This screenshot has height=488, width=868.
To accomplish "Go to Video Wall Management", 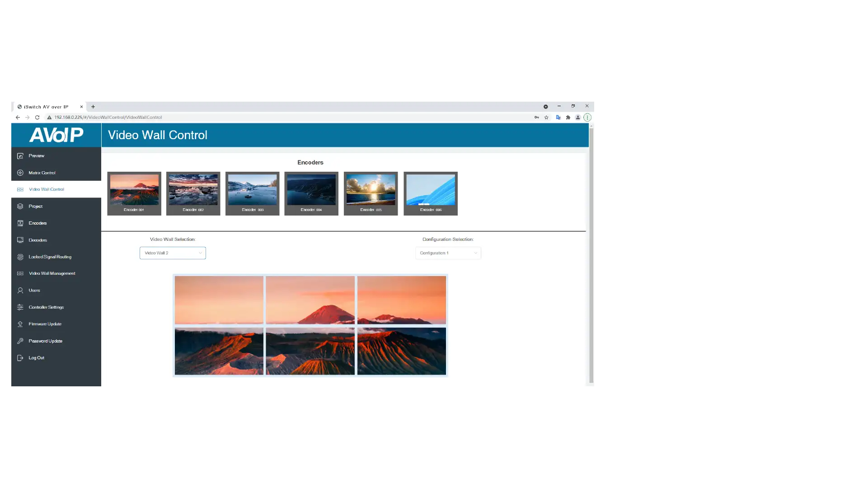I will point(52,273).
